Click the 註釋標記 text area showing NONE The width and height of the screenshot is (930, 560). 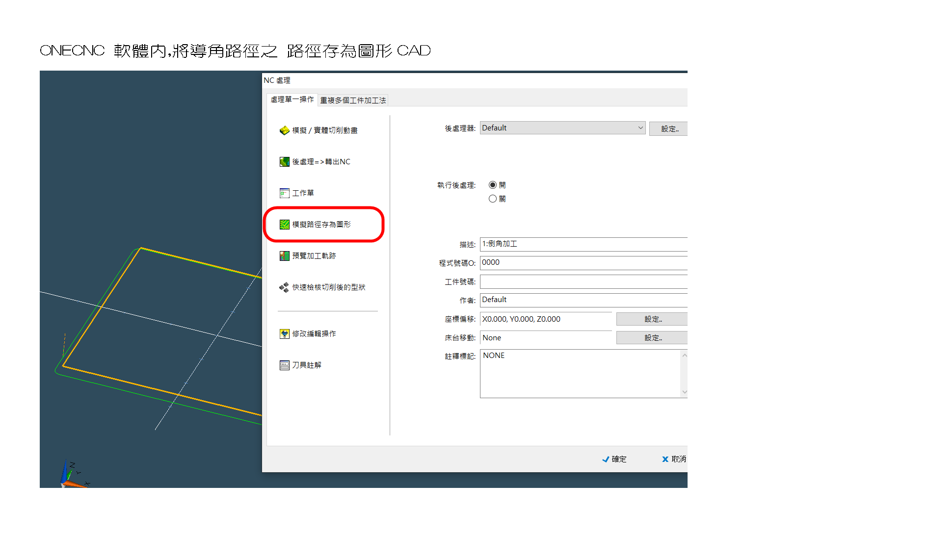[x=580, y=373]
